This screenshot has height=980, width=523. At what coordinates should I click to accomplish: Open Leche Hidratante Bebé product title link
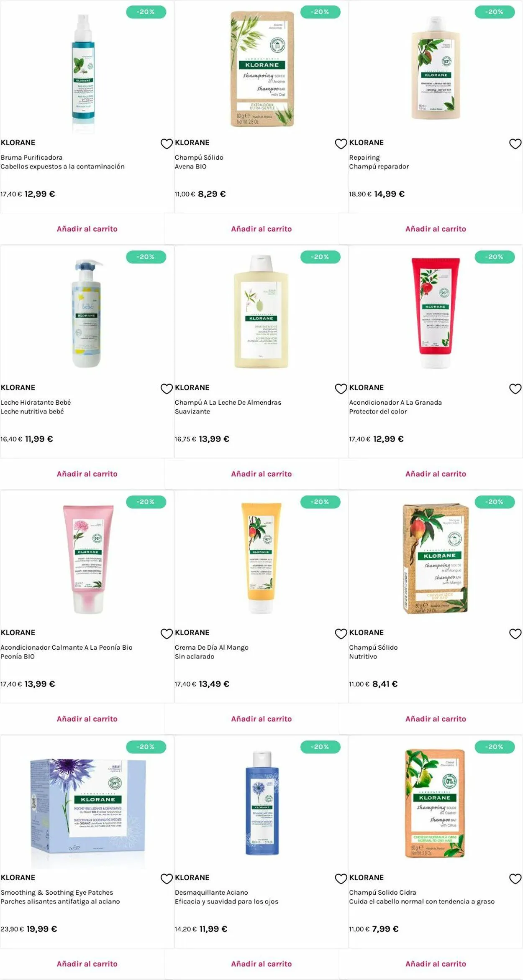[x=36, y=402]
